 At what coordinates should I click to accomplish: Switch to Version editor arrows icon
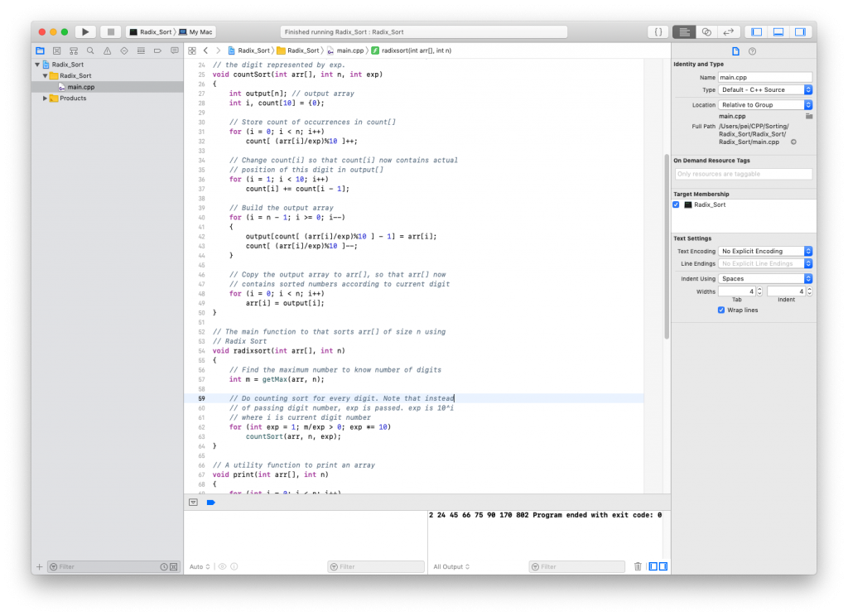[729, 31]
